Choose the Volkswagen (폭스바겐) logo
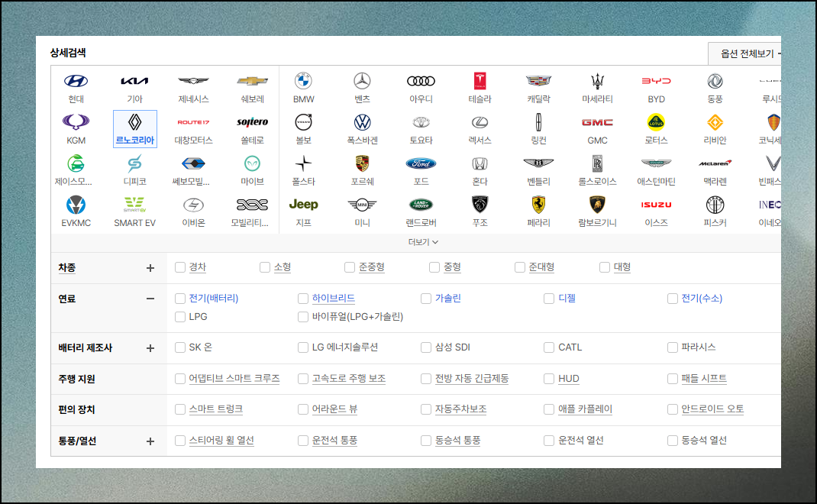Viewport: 817px width, 504px height. pyautogui.click(x=362, y=122)
